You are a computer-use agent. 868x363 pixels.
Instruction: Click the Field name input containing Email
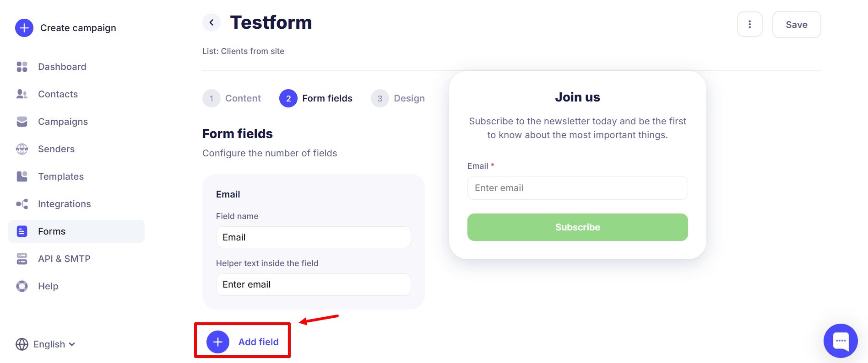click(313, 237)
